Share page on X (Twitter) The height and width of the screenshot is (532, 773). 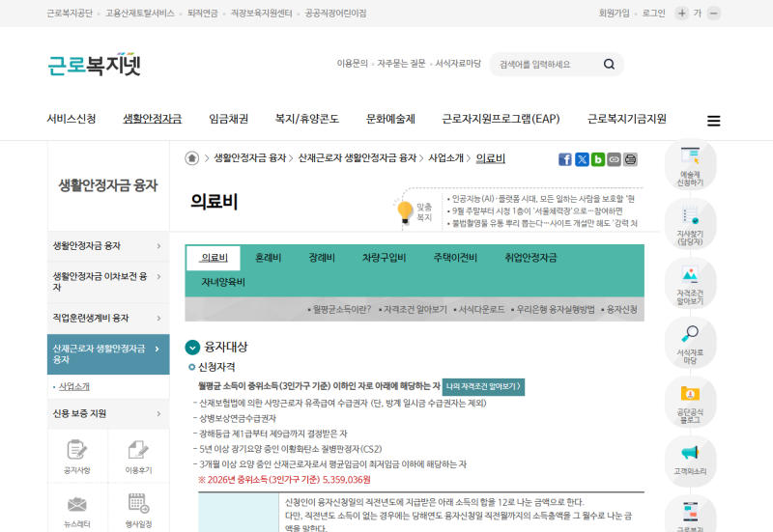pyautogui.click(x=582, y=159)
